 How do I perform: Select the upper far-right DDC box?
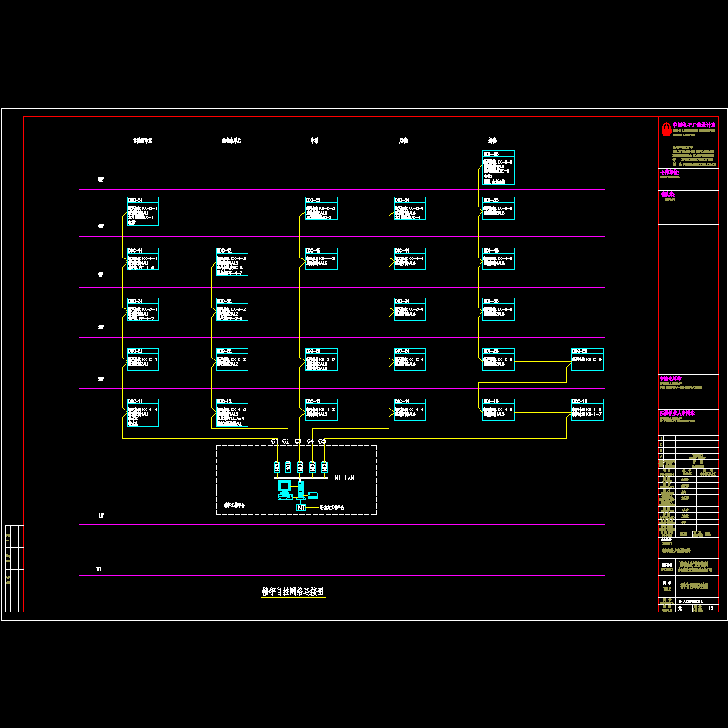587,359
